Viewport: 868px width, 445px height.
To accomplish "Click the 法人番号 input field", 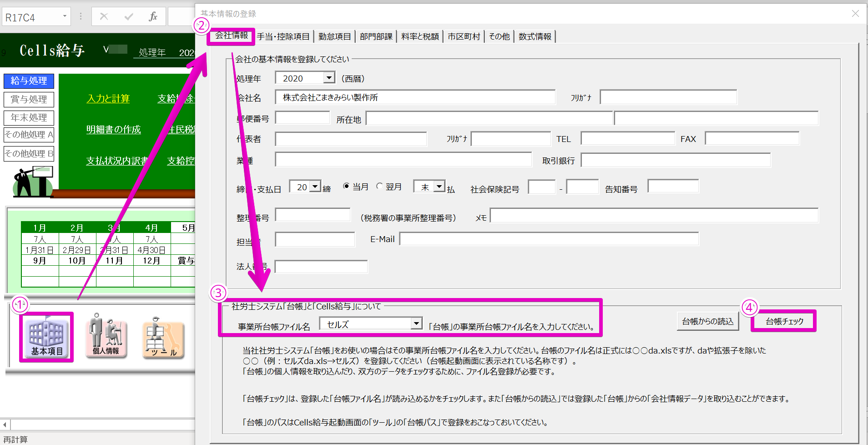I will click(x=321, y=267).
